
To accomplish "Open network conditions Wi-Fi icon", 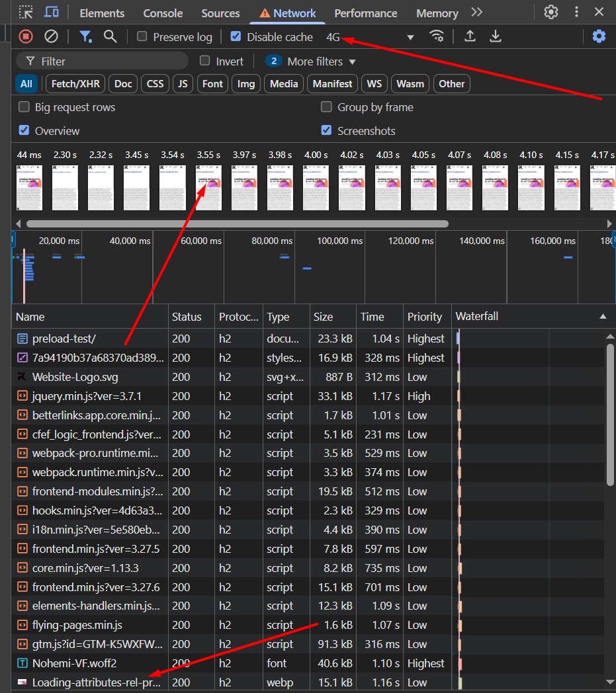I will [x=437, y=36].
